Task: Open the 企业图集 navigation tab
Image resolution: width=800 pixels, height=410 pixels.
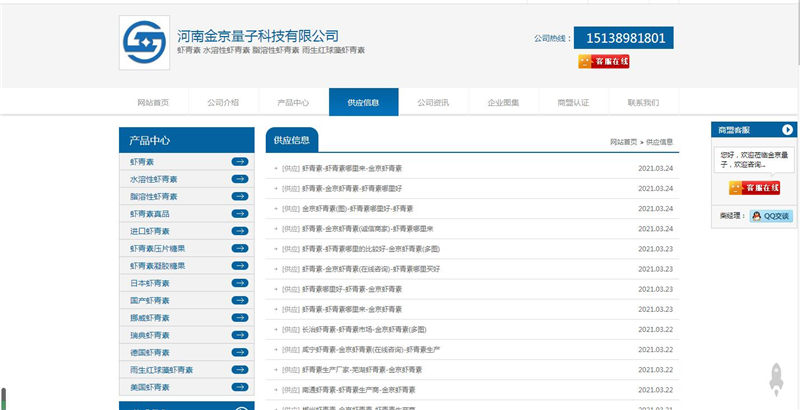Action: (x=503, y=103)
